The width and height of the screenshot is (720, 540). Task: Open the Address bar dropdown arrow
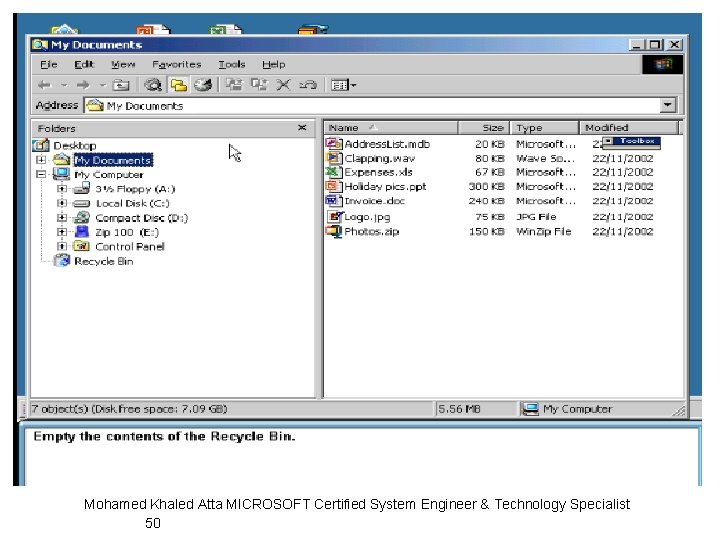click(668, 105)
